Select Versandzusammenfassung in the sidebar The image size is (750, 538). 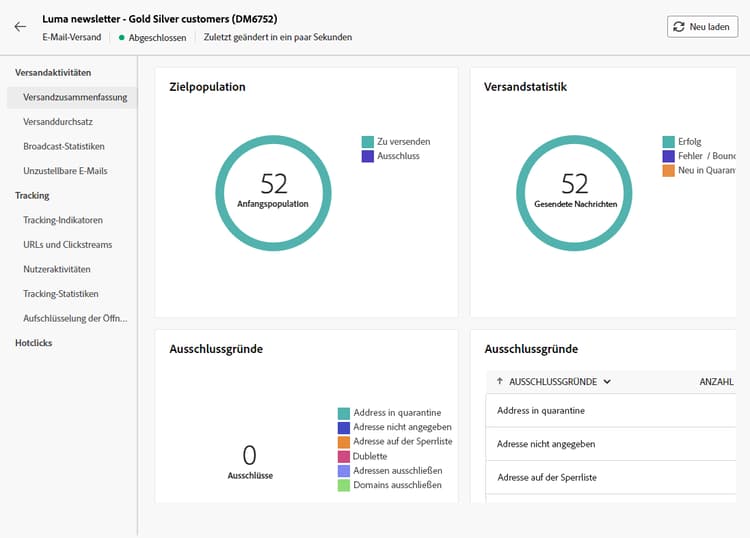72,97
